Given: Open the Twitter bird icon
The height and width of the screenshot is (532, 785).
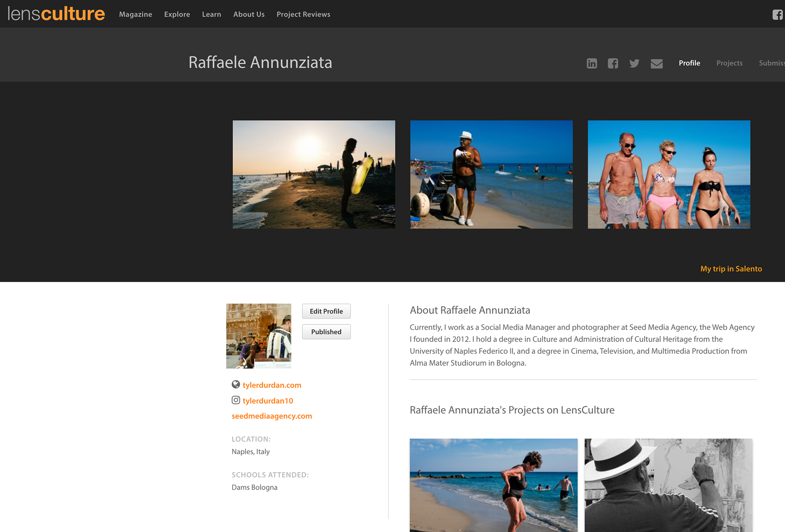Looking at the screenshot, I should (634, 63).
